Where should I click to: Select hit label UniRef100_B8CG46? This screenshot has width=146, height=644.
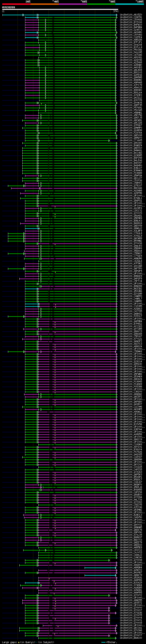[x=131, y=188]
